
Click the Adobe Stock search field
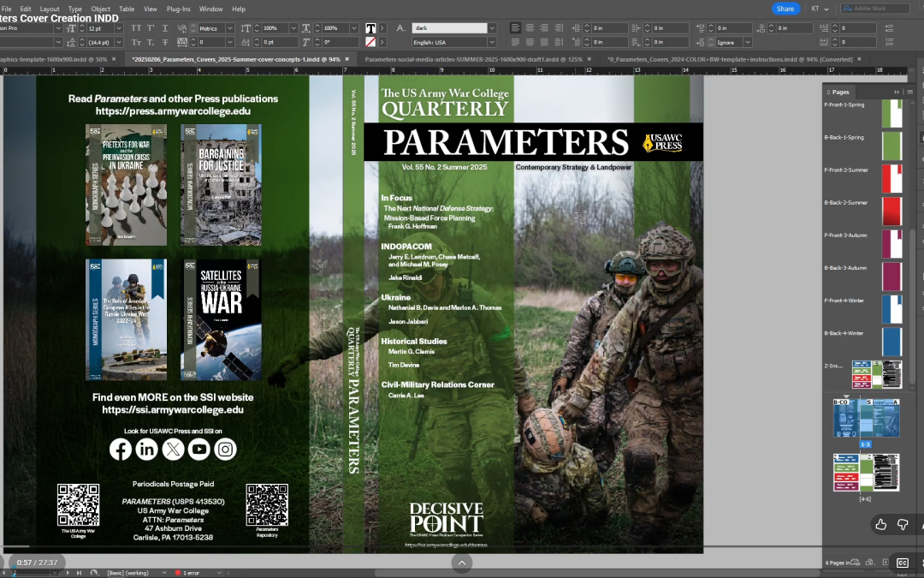(876, 9)
